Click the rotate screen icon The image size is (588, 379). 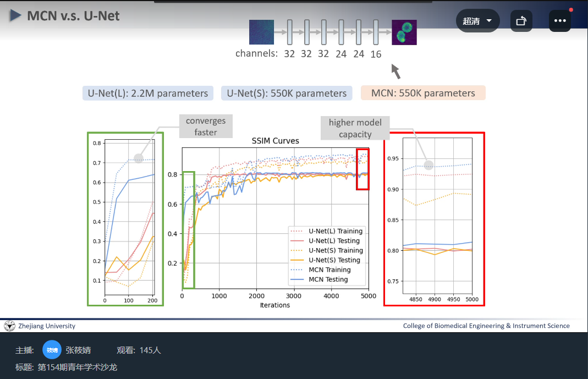[x=520, y=21]
